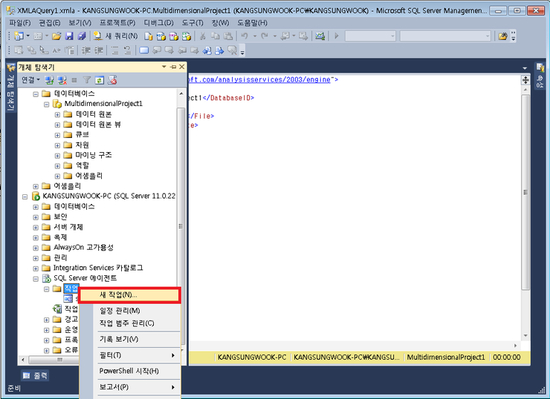The height and width of the screenshot is (399, 550).
Task: Click the analysisservices/2003/engine link in the editor
Action: click(x=260, y=80)
